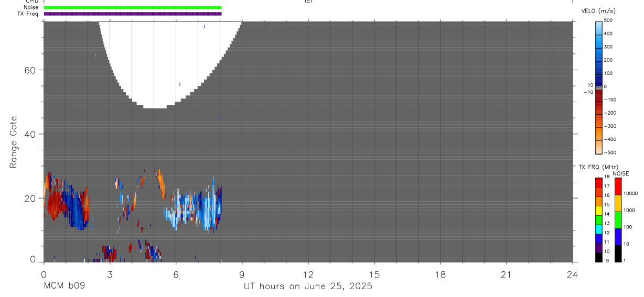Click the red-blue scatter cluster near hour 1
This screenshot has height=297, width=644.
coord(66,202)
